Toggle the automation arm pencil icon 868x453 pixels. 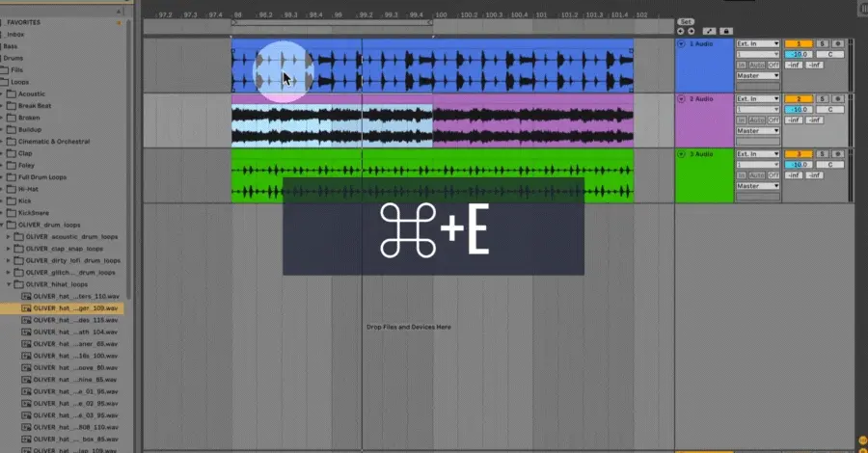[x=709, y=32]
